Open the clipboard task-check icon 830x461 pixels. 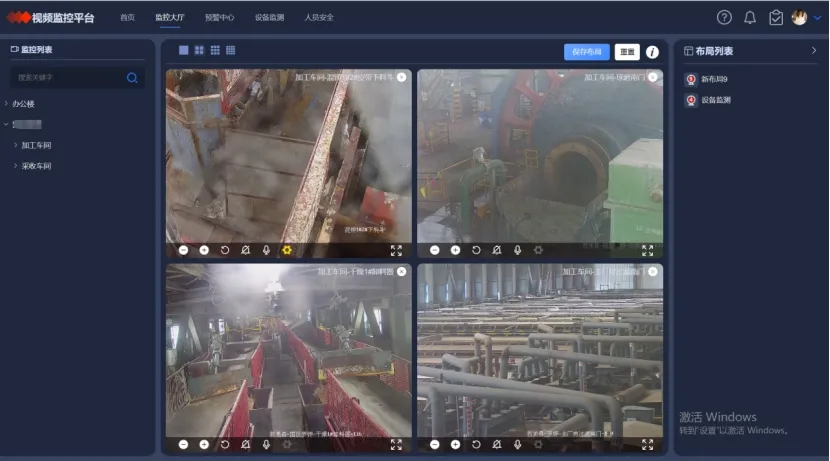tap(776, 17)
